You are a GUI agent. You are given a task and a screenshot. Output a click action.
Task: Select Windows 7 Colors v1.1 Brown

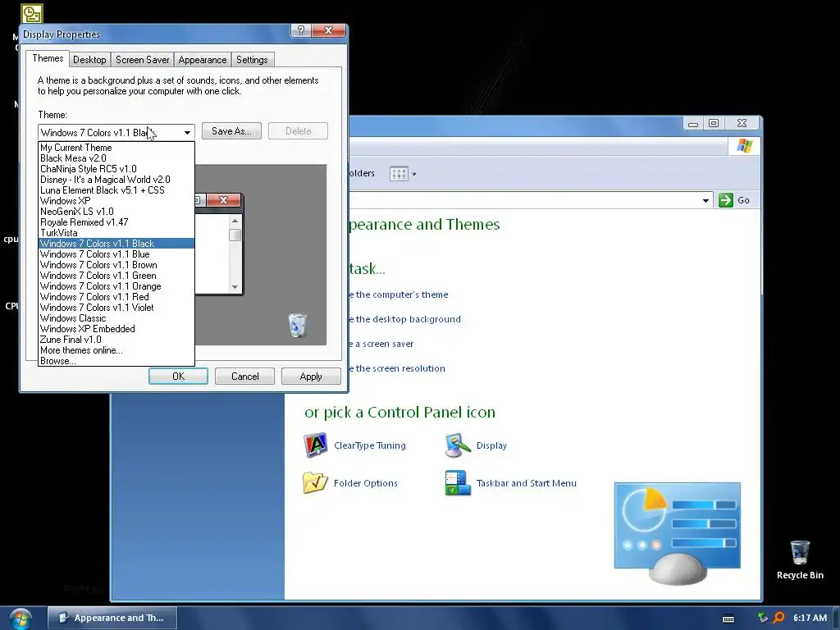(x=116, y=265)
